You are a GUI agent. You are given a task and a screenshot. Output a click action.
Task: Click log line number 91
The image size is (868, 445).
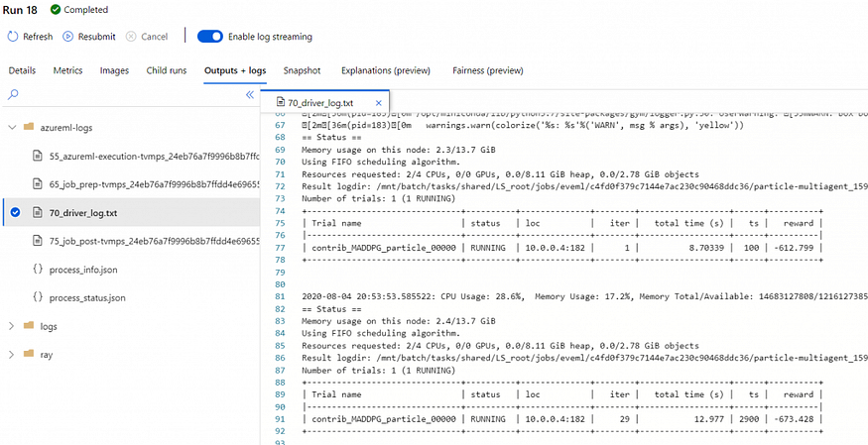coord(279,419)
